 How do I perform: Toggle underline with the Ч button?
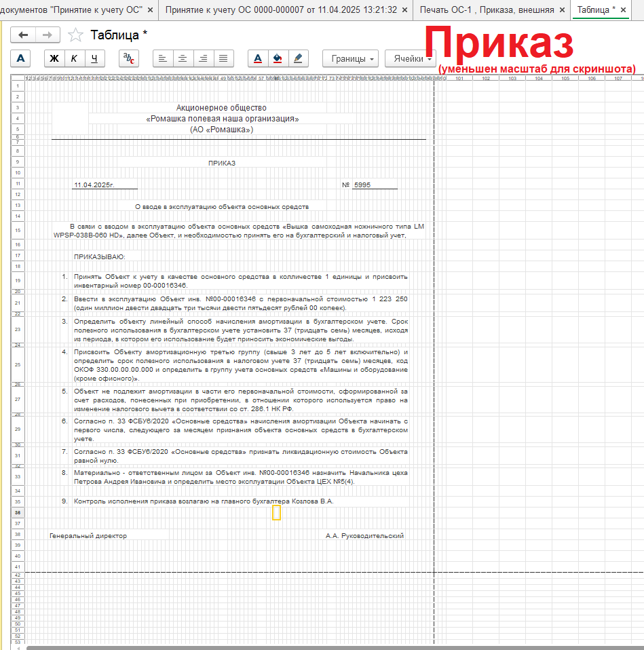94,58
